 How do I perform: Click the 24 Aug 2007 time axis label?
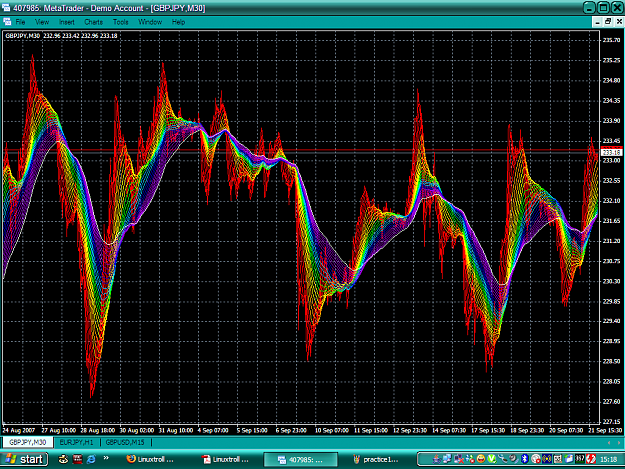point(19,430)
